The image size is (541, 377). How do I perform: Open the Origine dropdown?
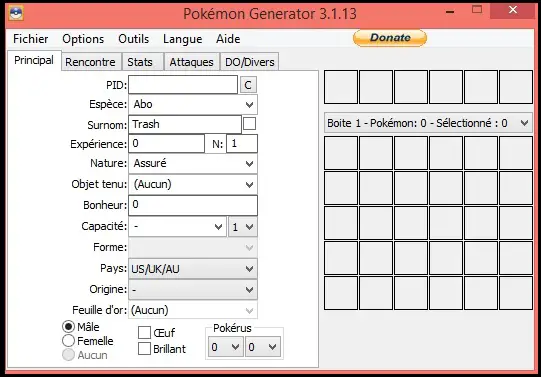193,289
